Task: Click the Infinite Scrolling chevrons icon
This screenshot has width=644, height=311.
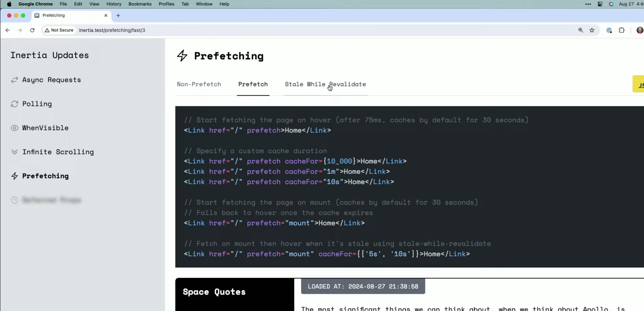Action: 14,152
